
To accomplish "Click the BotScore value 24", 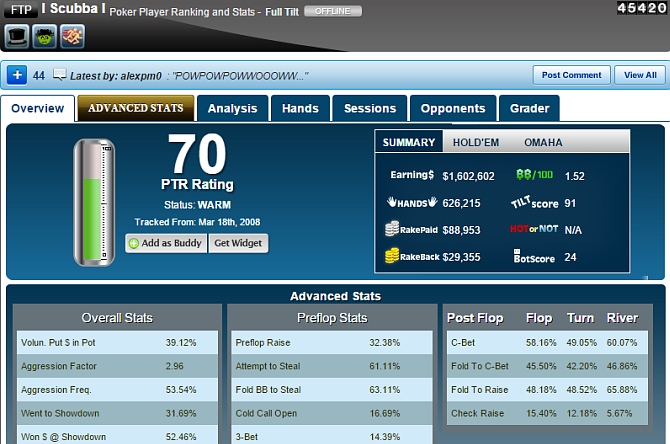I will 570,257.
